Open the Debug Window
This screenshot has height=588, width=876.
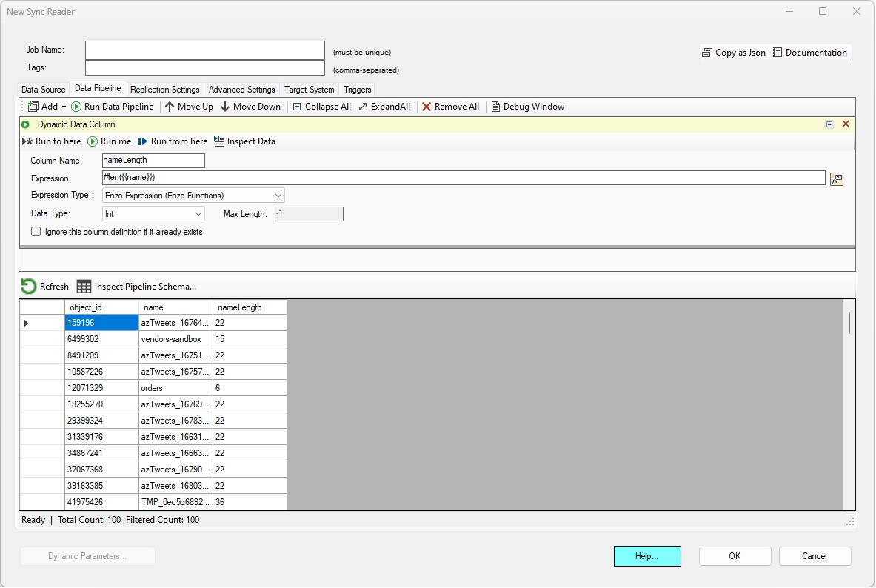pyautogui.click(x=527, y=107)
